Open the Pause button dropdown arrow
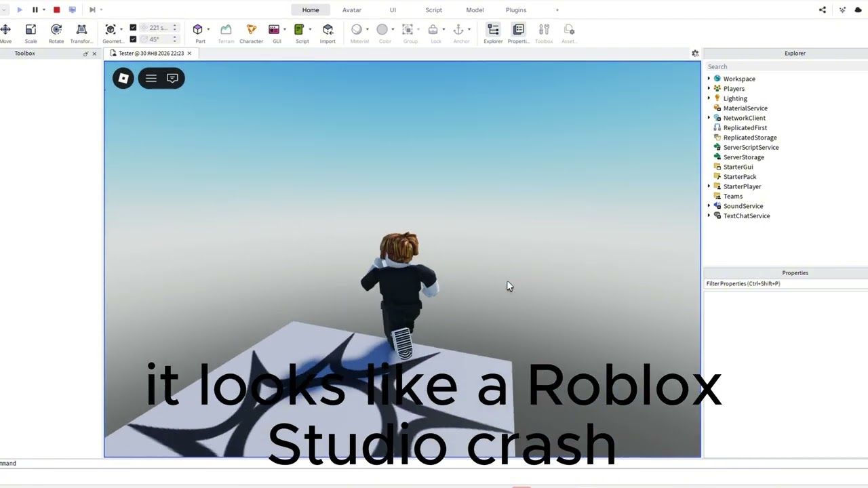Screen dimensions: 868x488 pyautogui.click(x=43, y=9)
